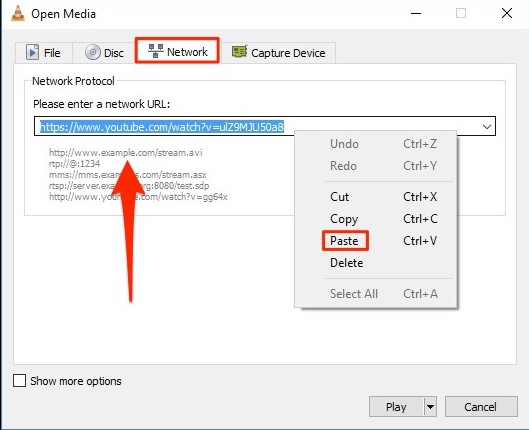Click the 'Show more options' label text
Viewport: 529px width, 430px height.
(76, 381)
